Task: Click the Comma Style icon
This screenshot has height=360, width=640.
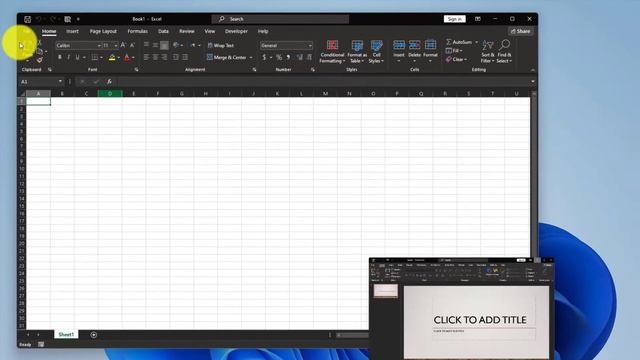Action: pyautogui.click(x=288, y=58)
